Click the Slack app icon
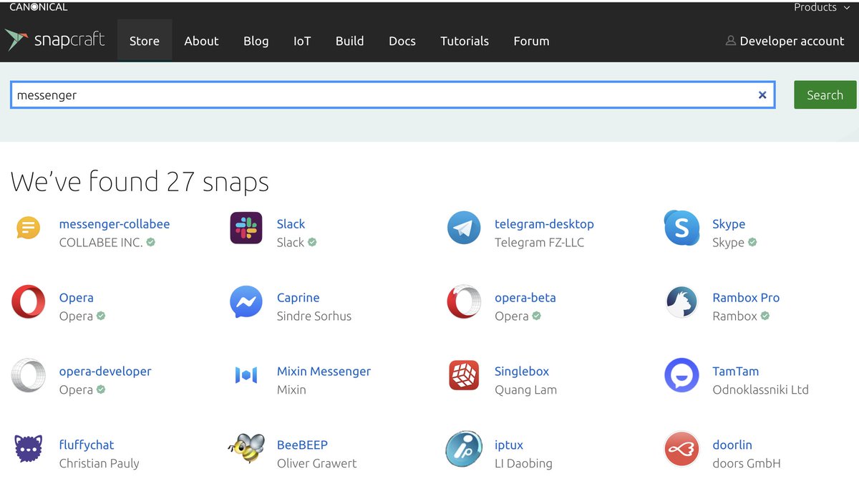The width and height of the screenshot is (859, 504). click(246, 228)
